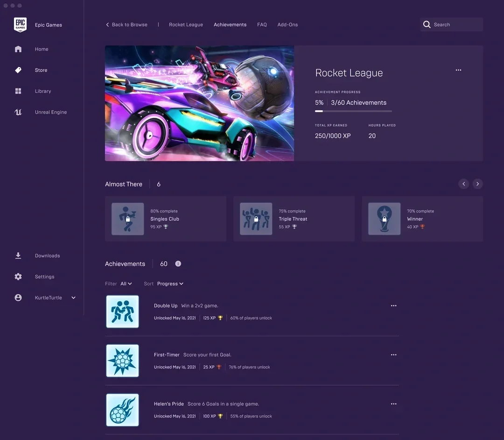This screenshot has height=440, width=504.
Task: Click the "80% complete" label
Action: 164,211
